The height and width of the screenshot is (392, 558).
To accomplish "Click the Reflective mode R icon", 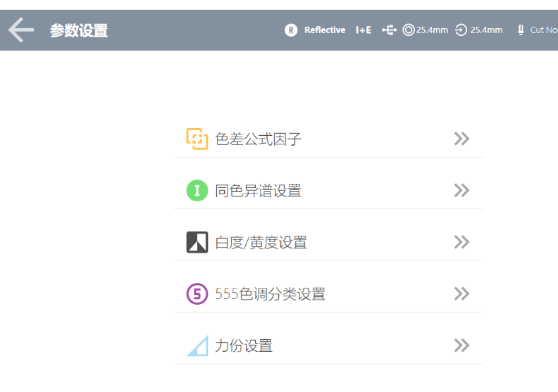I will 291,30.
